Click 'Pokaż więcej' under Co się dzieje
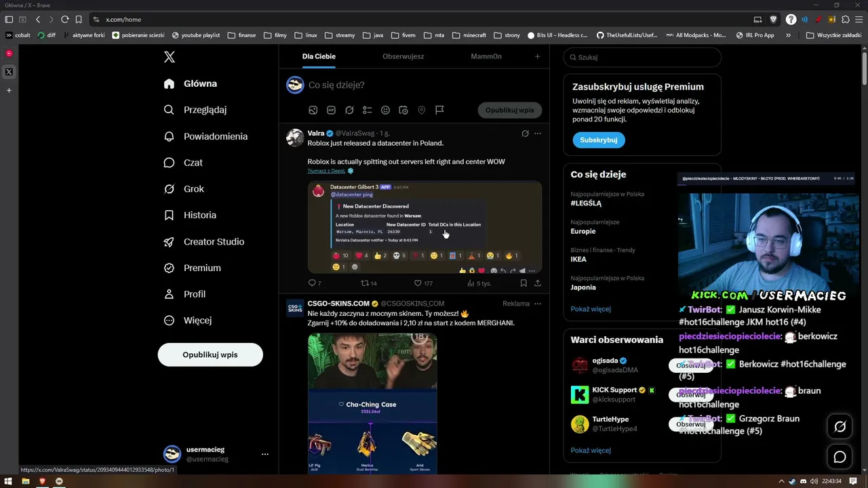The image size is (868, 488). pos(591,309)
